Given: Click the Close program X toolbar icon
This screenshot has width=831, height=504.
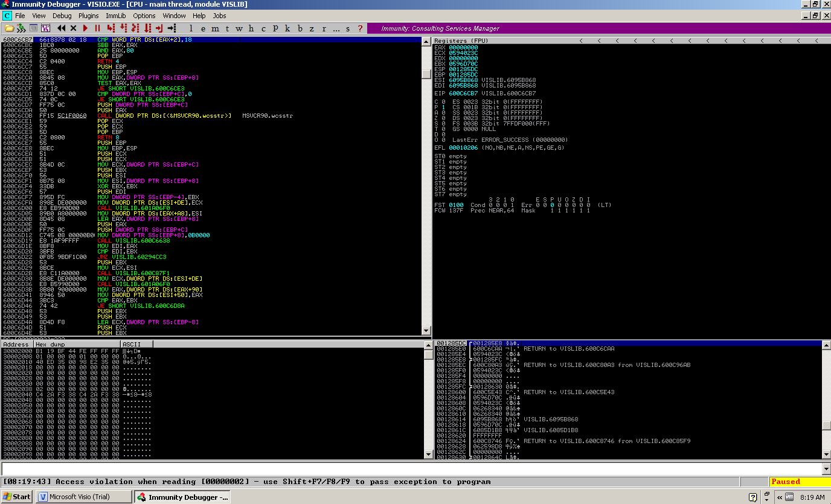Looking at the screenshot, I should [x=74, y=28].
